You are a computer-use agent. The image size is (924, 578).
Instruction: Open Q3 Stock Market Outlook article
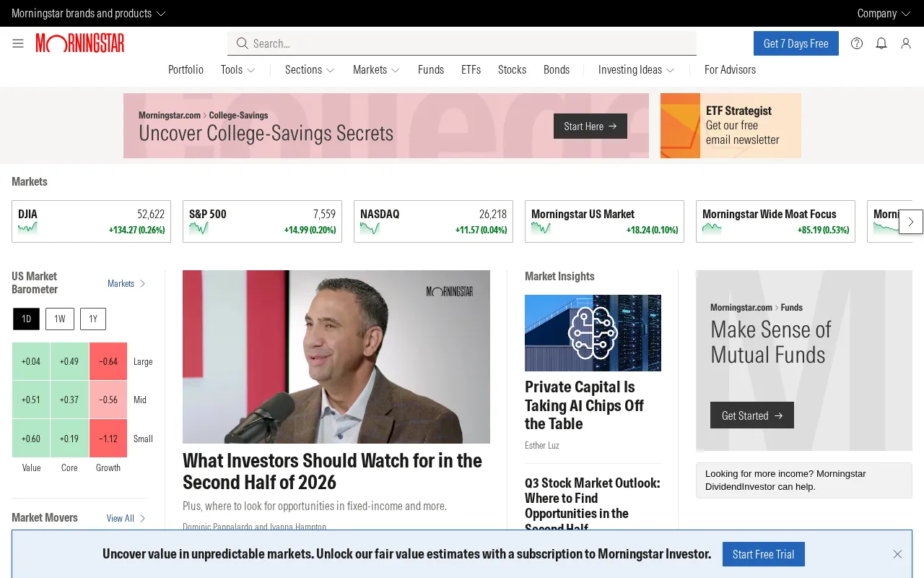[593, 505]
